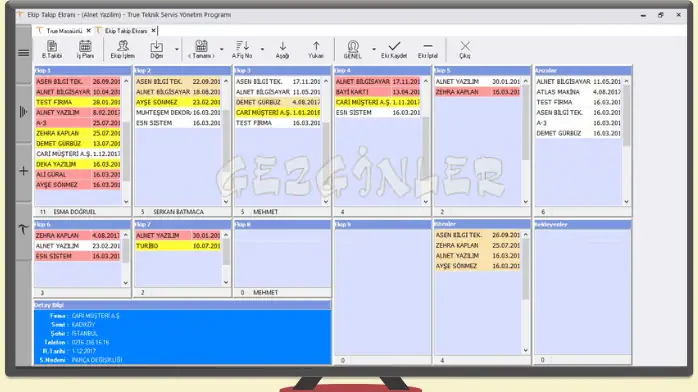Move selection up with Yukarı arrow

coord(316,49)
